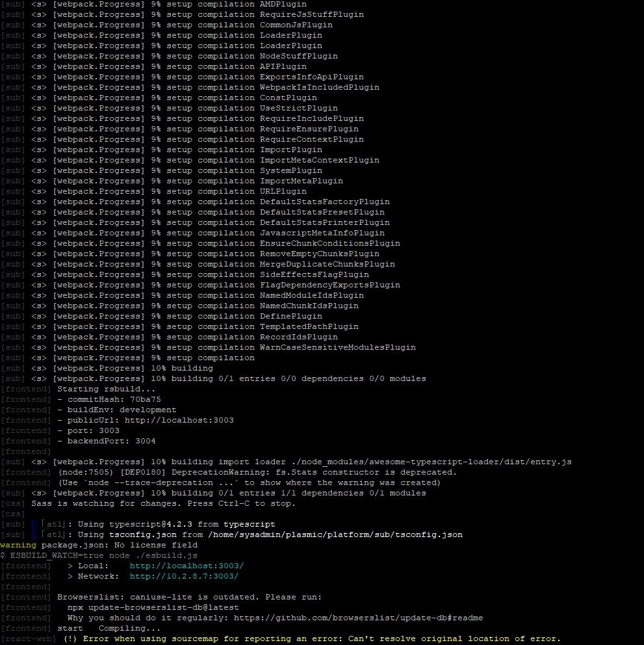Click the yellow sourcemap error message line
The image size is (644, 645).
312,638
